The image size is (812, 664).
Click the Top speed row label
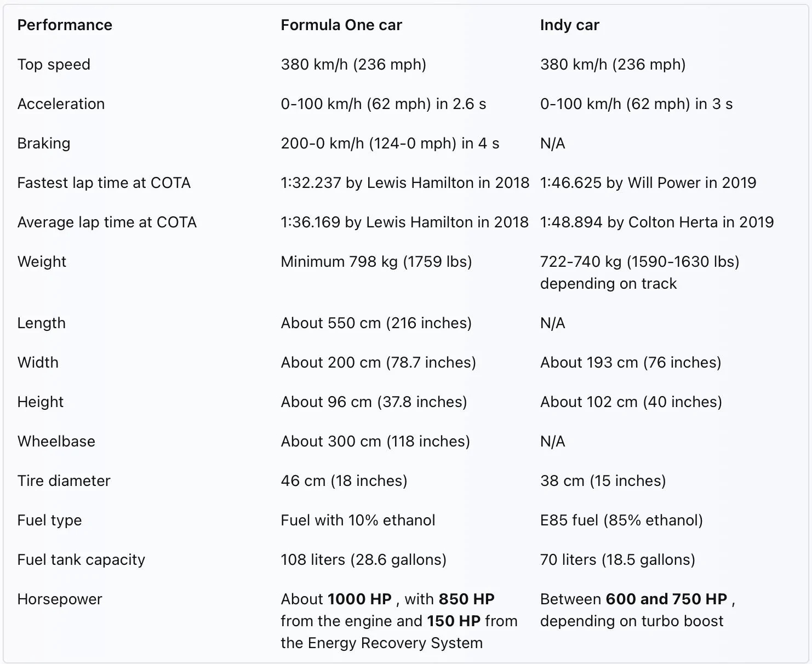(x=54, y=65)
